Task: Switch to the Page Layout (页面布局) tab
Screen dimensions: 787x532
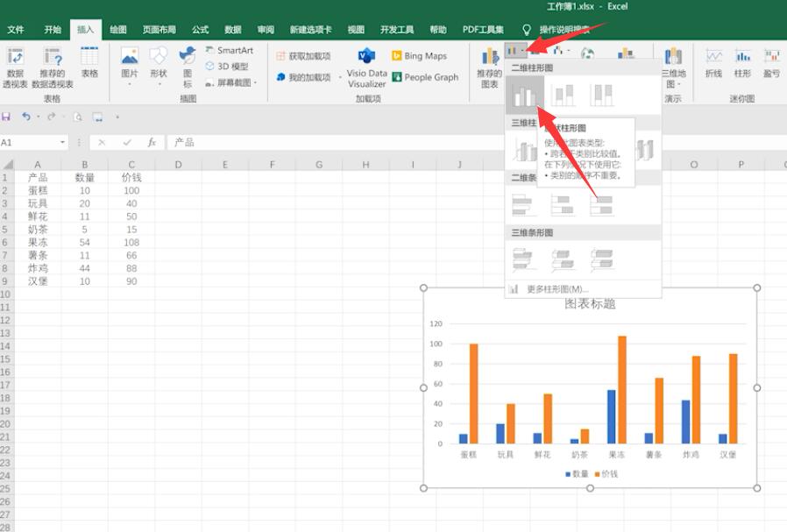Action: pyautogui.click(x=160, y=30)
